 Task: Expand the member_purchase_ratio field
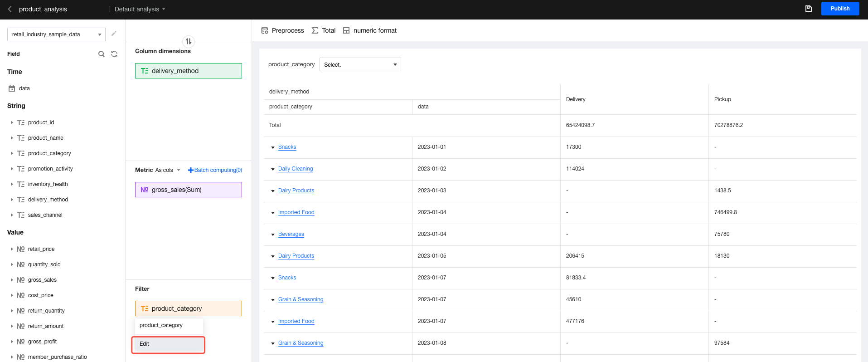pos(12,357)
